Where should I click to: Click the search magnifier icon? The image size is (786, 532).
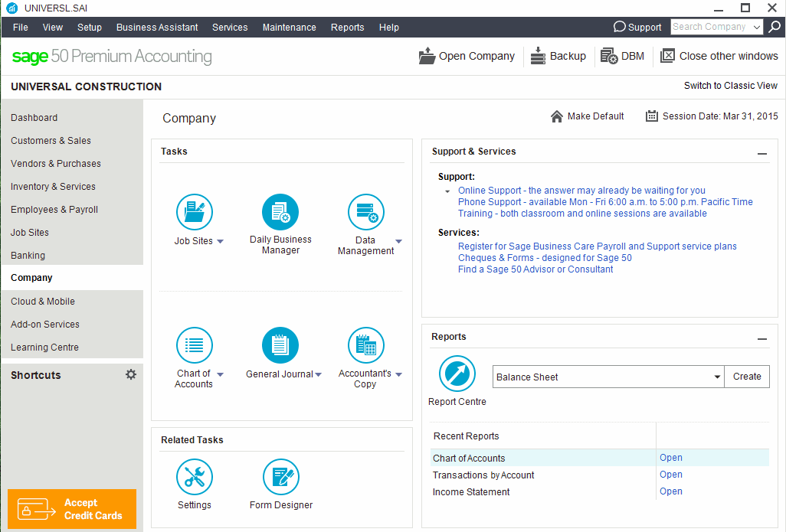pos(775,27)
